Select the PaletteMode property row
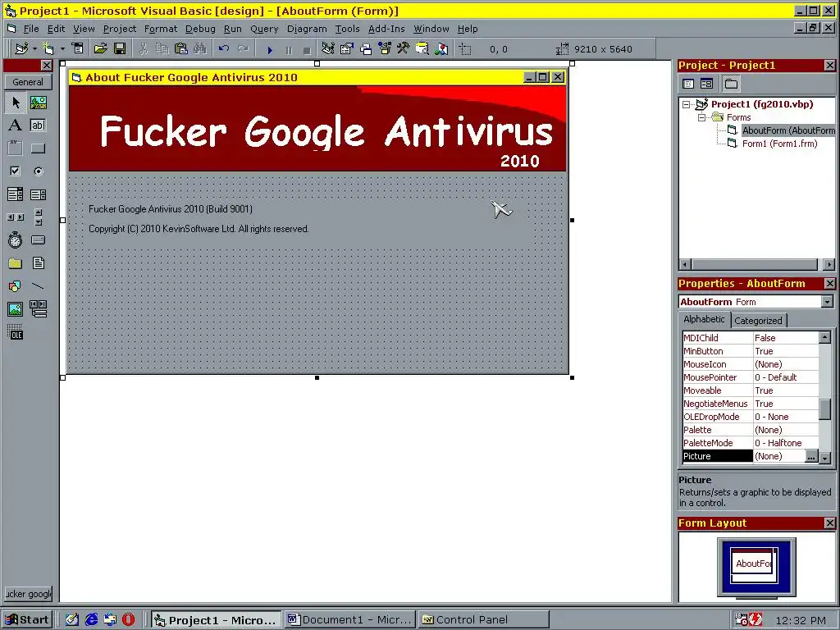This screenshot has width=840, height=630. coord(750,443)
